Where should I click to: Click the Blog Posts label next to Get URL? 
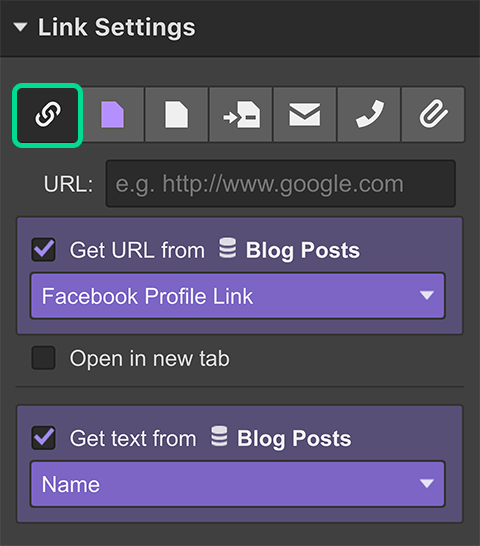coord(303,250)
